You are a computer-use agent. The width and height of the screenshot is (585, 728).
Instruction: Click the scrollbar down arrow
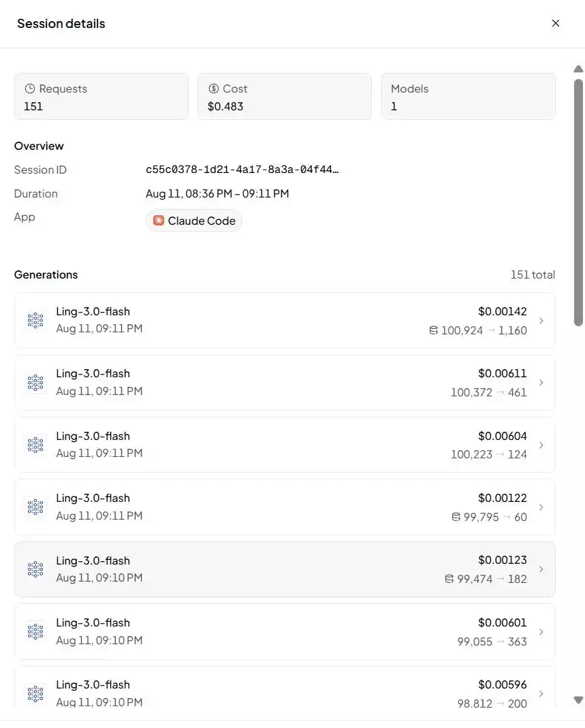578,699
